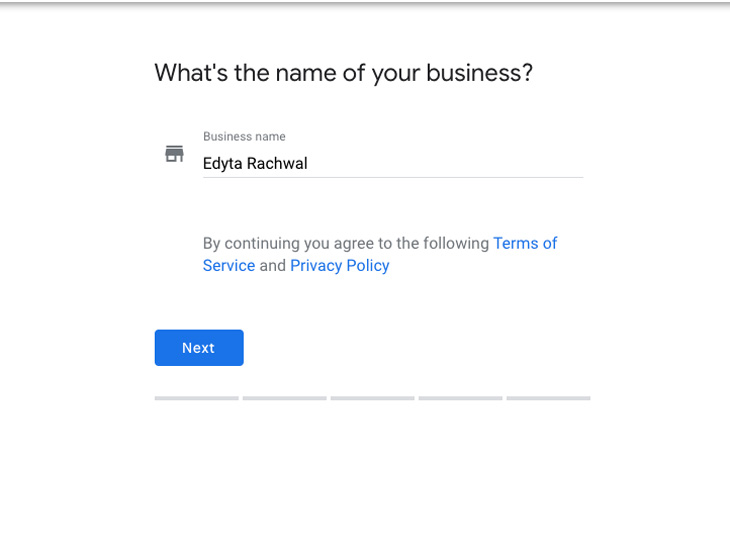This screenshot has height=553, width=730.
Task: Open the Terms of Service link
Action: 524,243
